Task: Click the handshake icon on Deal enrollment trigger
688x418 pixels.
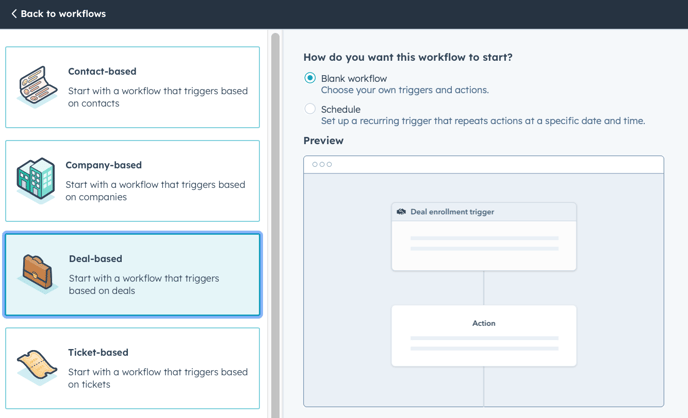Action: tap(401, 212)
